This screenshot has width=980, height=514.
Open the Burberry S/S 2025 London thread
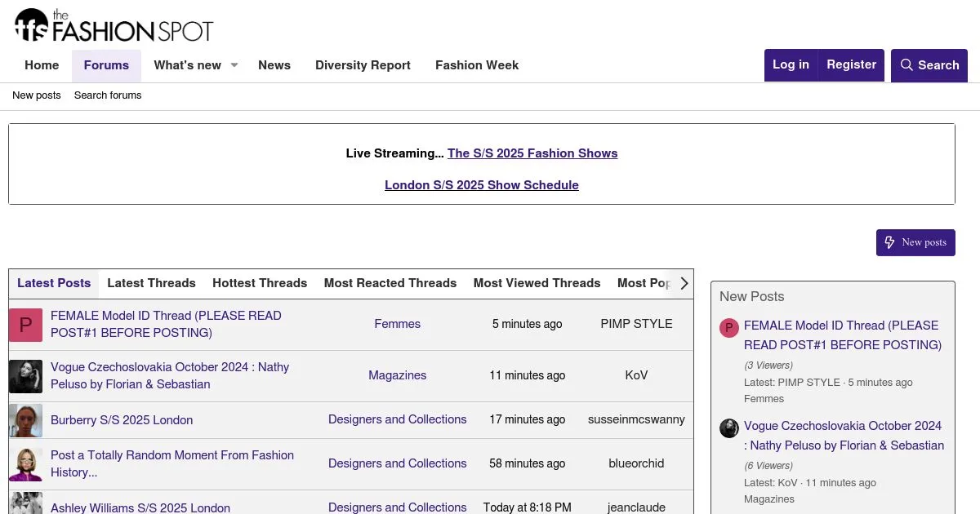coord(122,420)
